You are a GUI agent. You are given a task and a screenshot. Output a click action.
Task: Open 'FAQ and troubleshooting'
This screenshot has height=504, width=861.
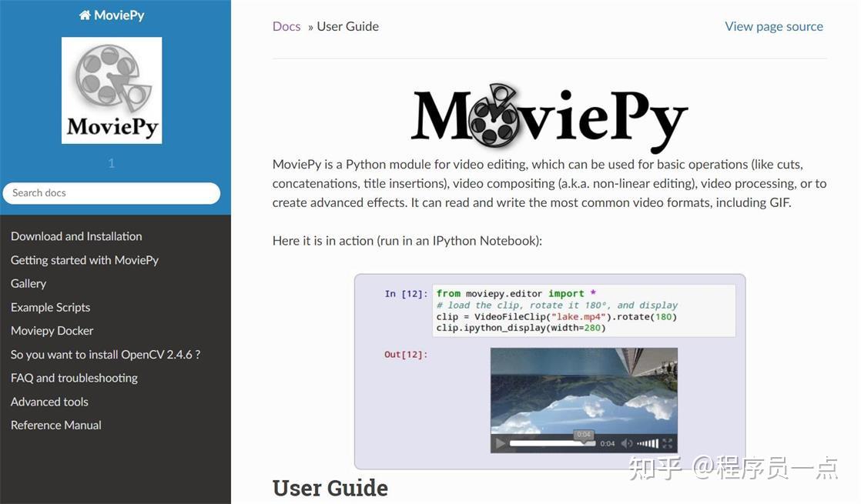pyautogui.click(x=73, y=378)
